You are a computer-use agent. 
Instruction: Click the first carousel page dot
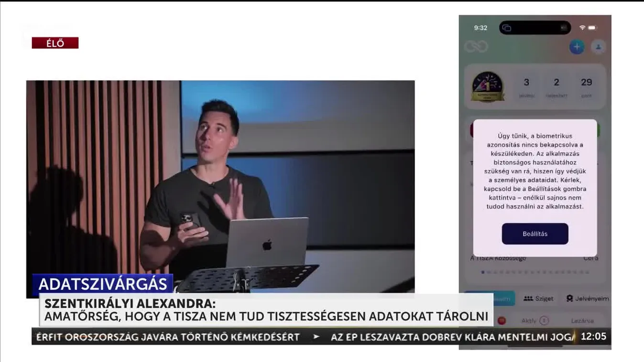[483, 272]
